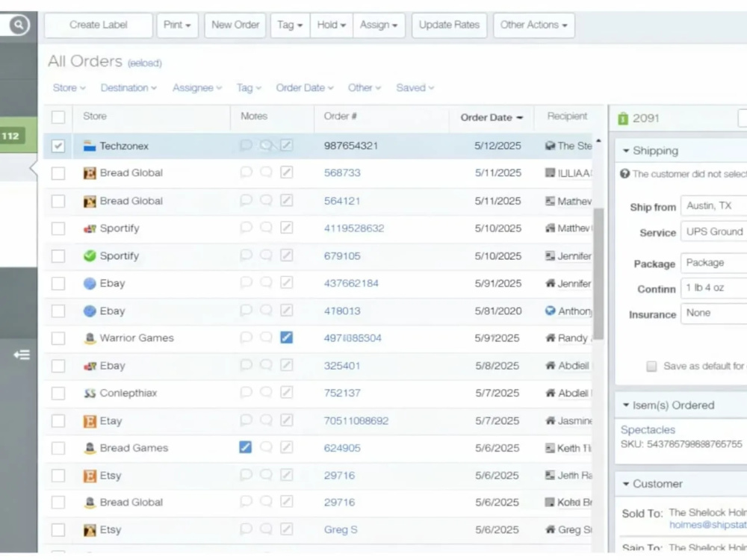Click the Bread Games store icon
The image size is (747, 560).
tap(90, 448)
